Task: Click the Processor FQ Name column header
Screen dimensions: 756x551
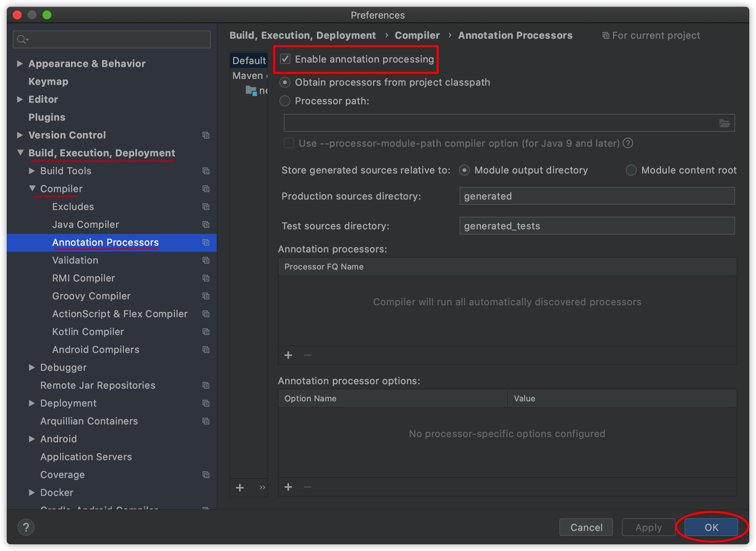Action: [507, 267]
